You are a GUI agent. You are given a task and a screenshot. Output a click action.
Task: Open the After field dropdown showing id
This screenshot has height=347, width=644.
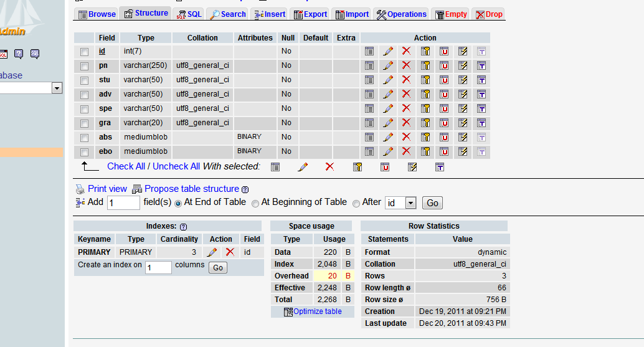click(x=410, y=203)
